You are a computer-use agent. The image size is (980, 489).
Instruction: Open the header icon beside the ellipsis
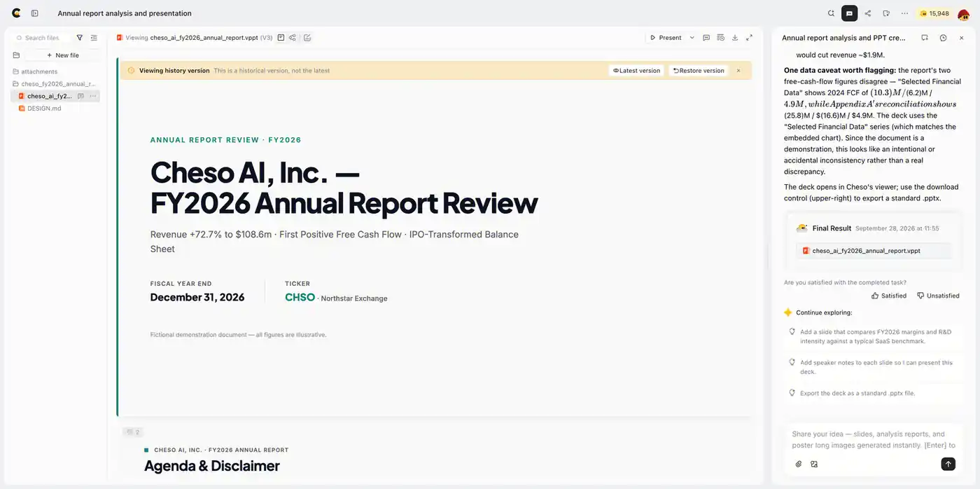(x=886, y=13)
